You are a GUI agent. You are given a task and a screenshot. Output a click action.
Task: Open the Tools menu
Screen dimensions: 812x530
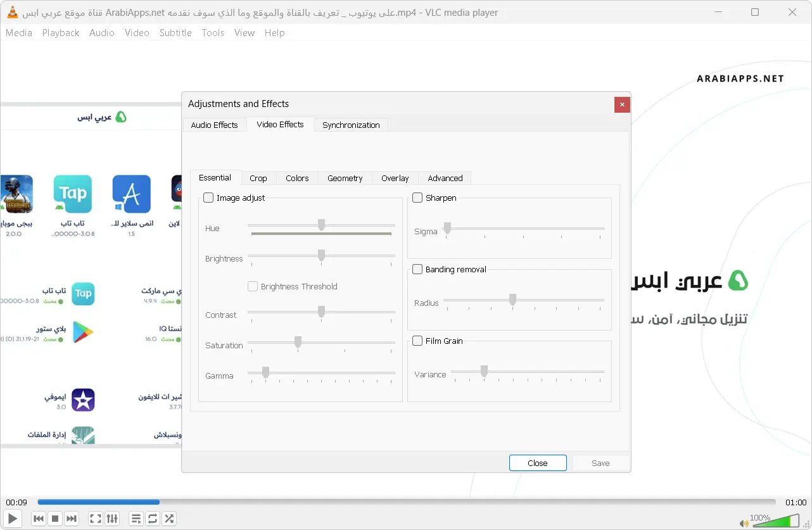(213, 33)
